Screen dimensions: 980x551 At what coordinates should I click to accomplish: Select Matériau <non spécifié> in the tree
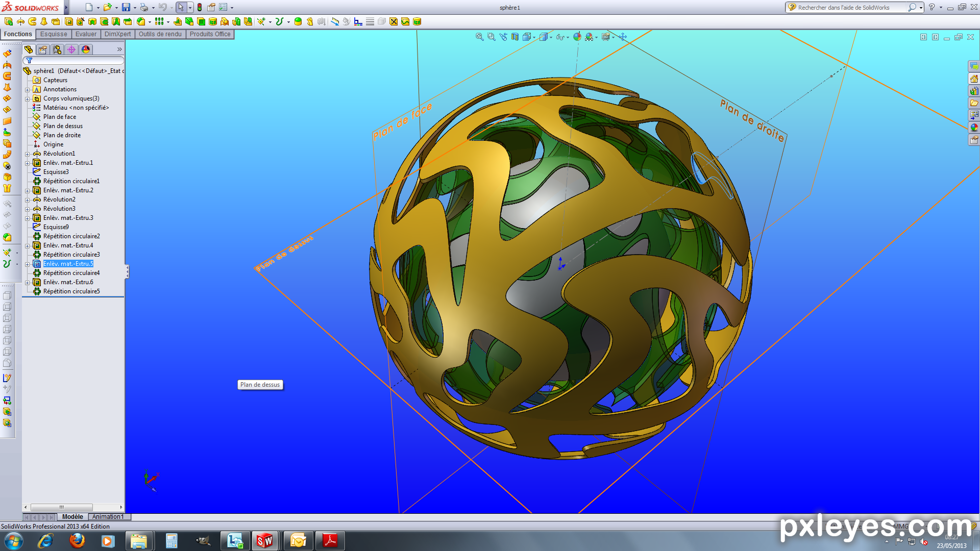[76, 108]
